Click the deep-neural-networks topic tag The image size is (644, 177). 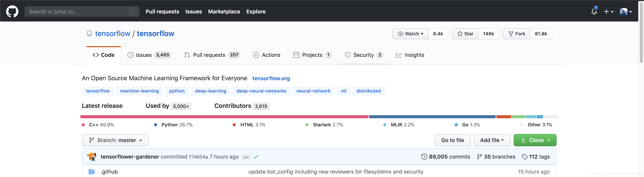pyautogui.click(x=261, y=91)
